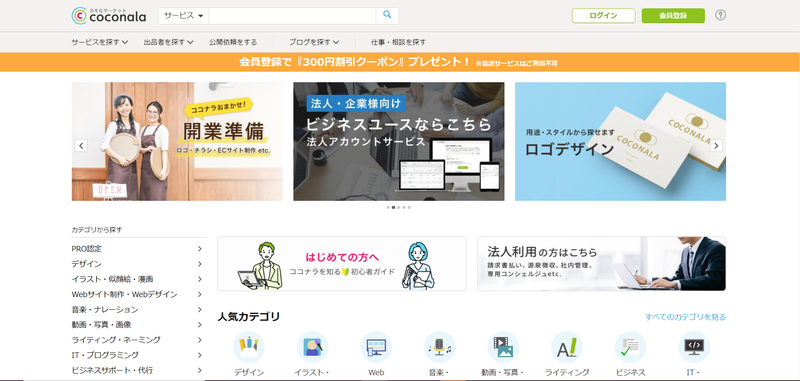Expand the Webサイト制作・Webデザイン chevron
Image resolution: width=800 pixels, height=381 pixels.
pos(199,294)
